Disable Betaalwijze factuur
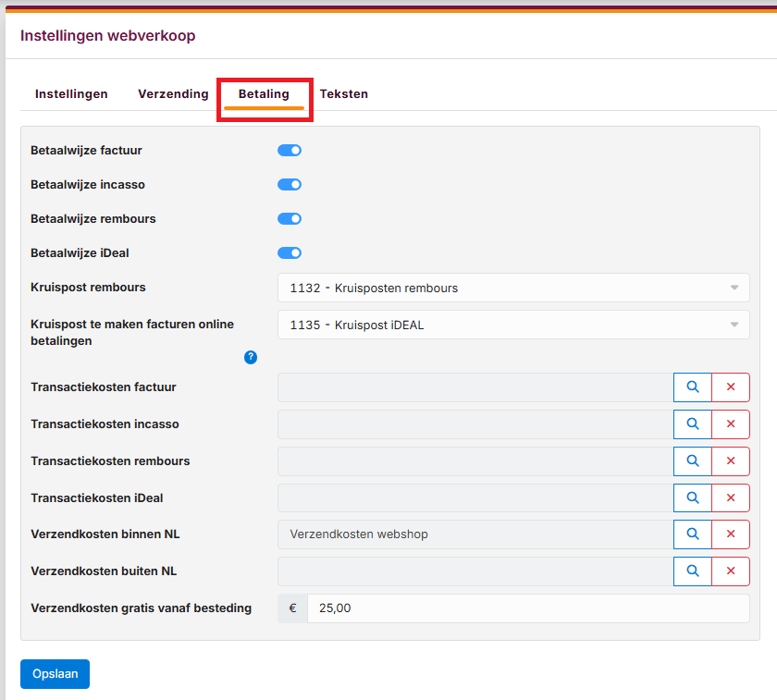Image resolution: width=777 pixels, height=700 pixels. point(289,150)
